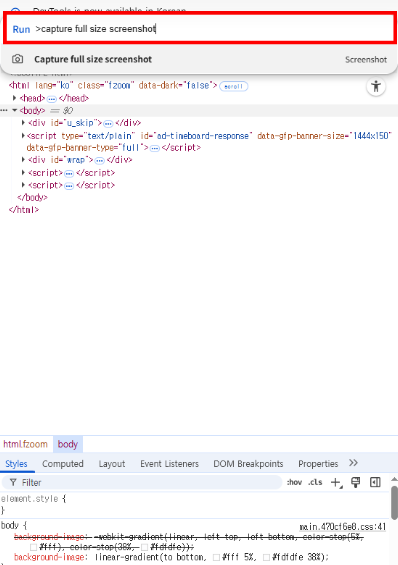Collapse the body element node

[x=15, y=110]
